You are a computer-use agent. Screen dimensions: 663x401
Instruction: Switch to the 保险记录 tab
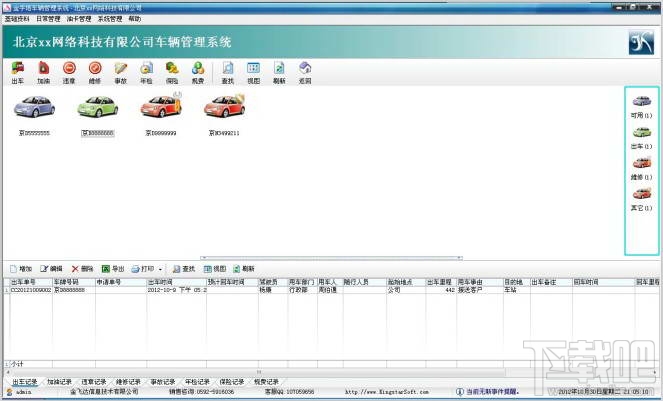tap(232, 382)
